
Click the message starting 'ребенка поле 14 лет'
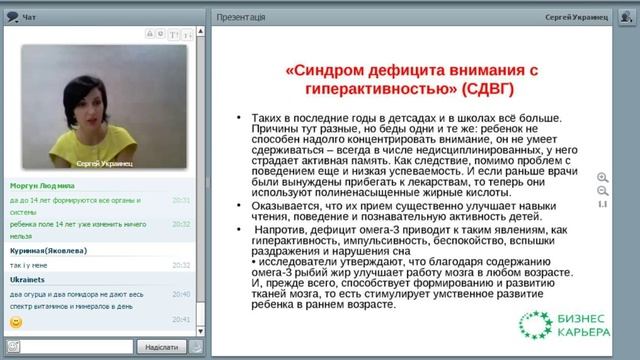click(78, 230)
